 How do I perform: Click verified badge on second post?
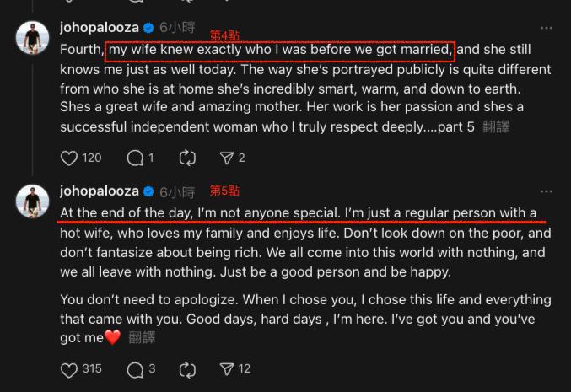(x=148, y=191)
